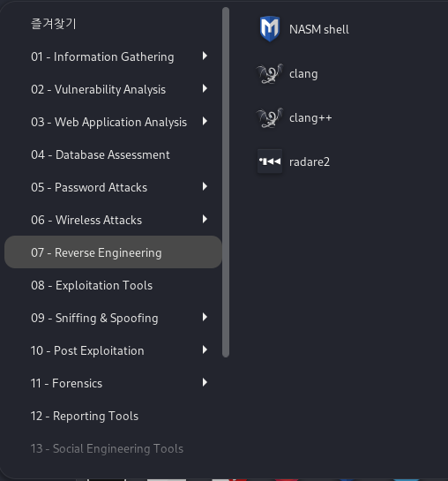Expand the Post Exploitation submenu arrow

205,349
